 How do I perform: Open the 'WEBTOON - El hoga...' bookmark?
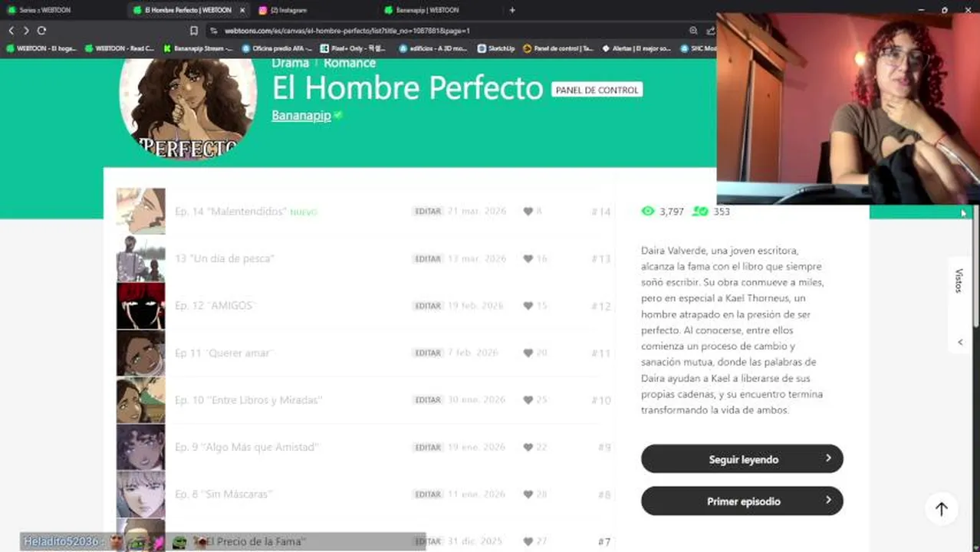tap(41, 48)
